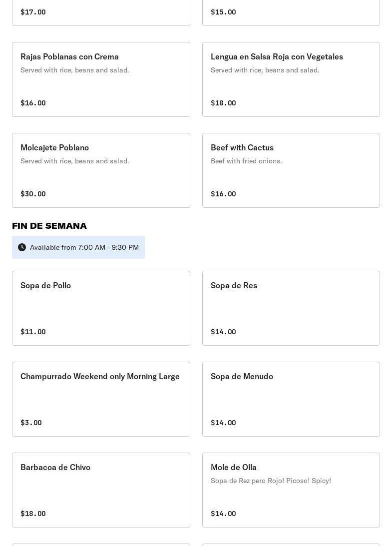Open Champurrado Weekend only Morning Large
The height and width of the screenshot is (546, 392).
pos(101,399)
